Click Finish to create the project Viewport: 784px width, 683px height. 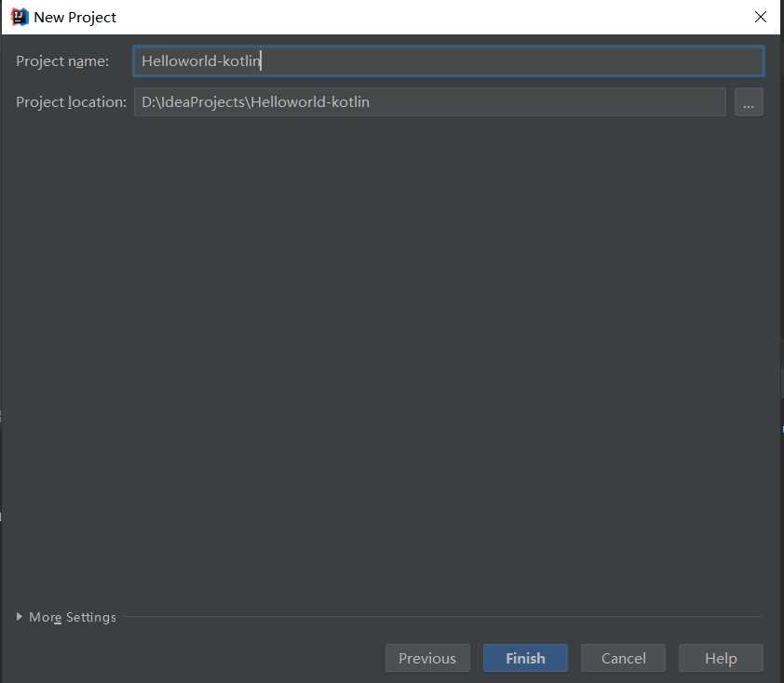(x=525, y=658)
